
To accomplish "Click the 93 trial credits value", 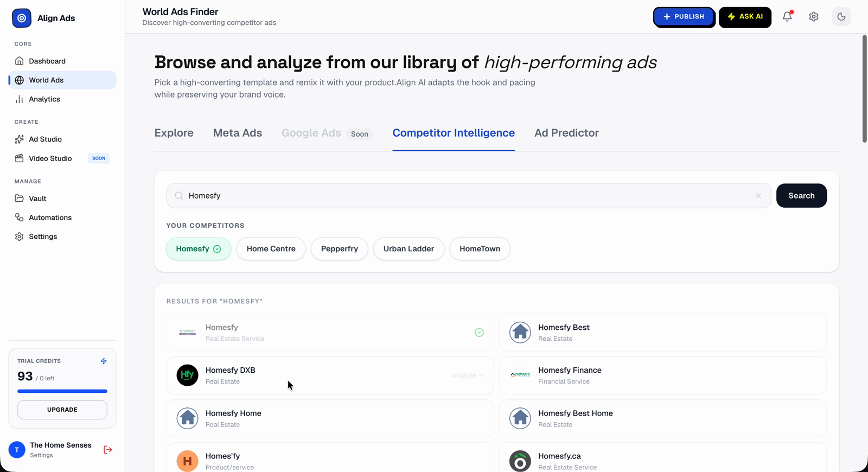I will click(25, 377).
